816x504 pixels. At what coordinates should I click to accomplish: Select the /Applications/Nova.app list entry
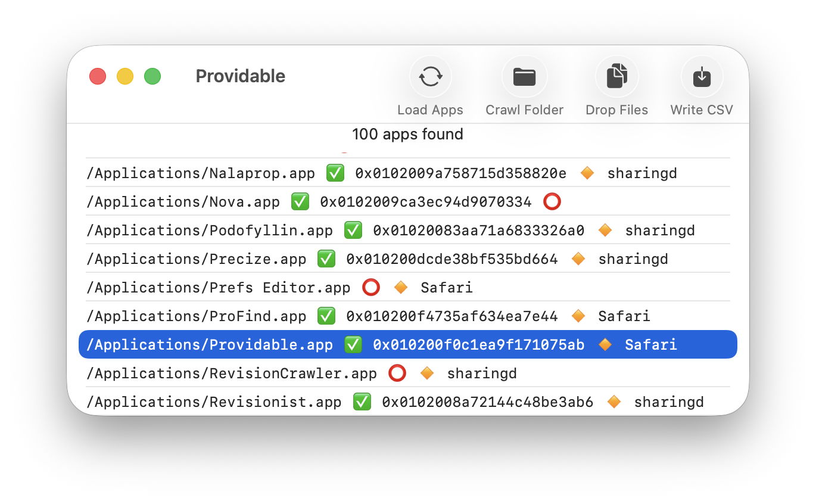click(182, 202)
